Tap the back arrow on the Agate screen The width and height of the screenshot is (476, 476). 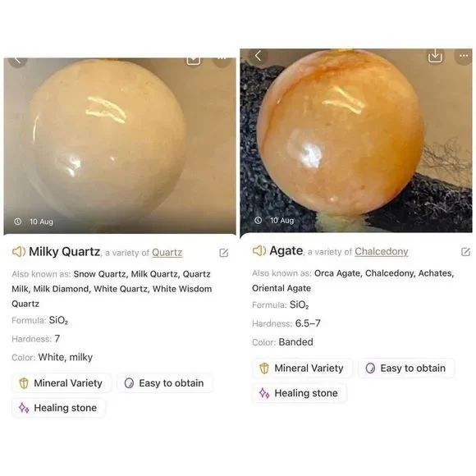click(x=258, y=56)
